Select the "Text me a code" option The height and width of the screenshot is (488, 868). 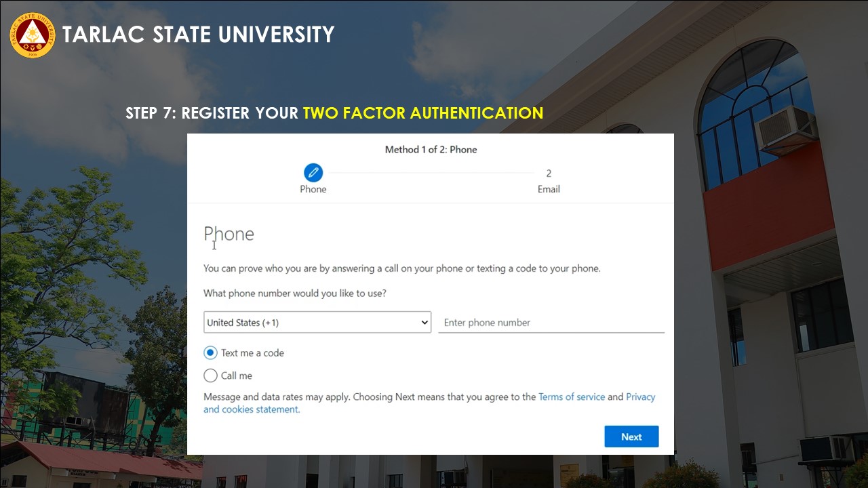click(x=211, y=353)
